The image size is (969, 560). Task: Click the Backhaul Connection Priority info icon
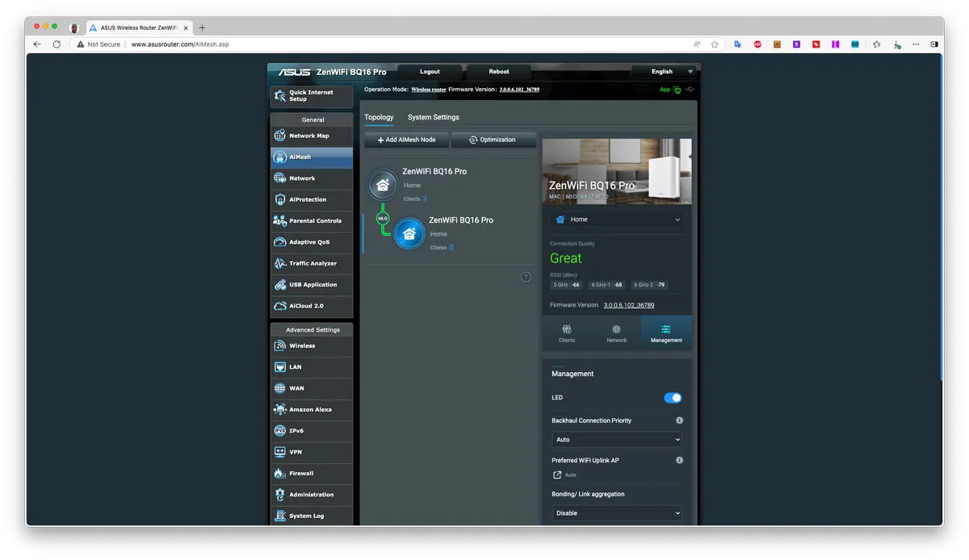tap(679, 420)
